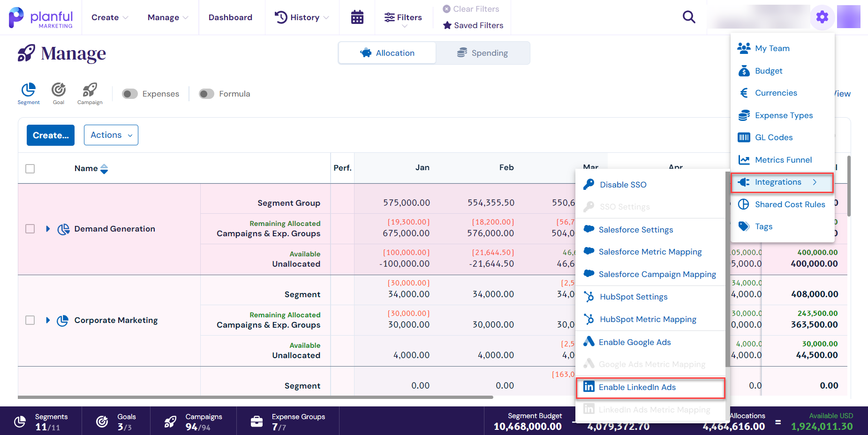The height and width of the screenshot is (435, 868).
Task: Go to Dashboard
Action: pyautogui.click(x=230, y=17)
